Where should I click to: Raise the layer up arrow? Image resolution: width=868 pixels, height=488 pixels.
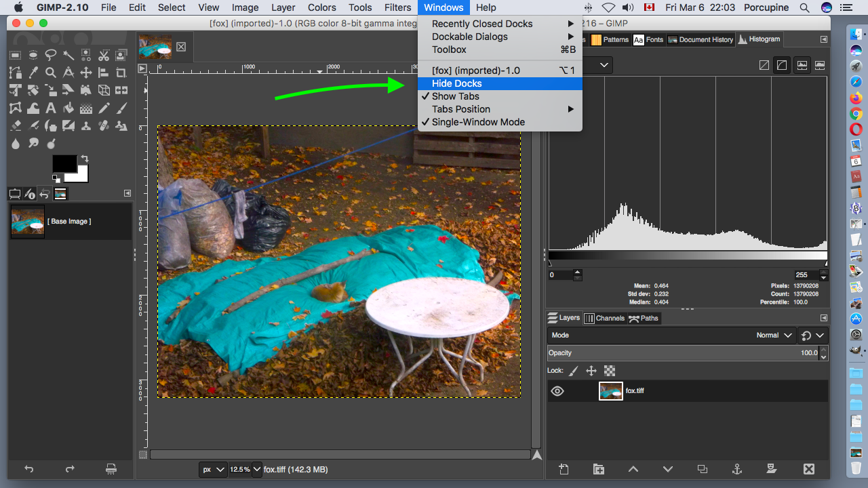click(x=633, y=469)
